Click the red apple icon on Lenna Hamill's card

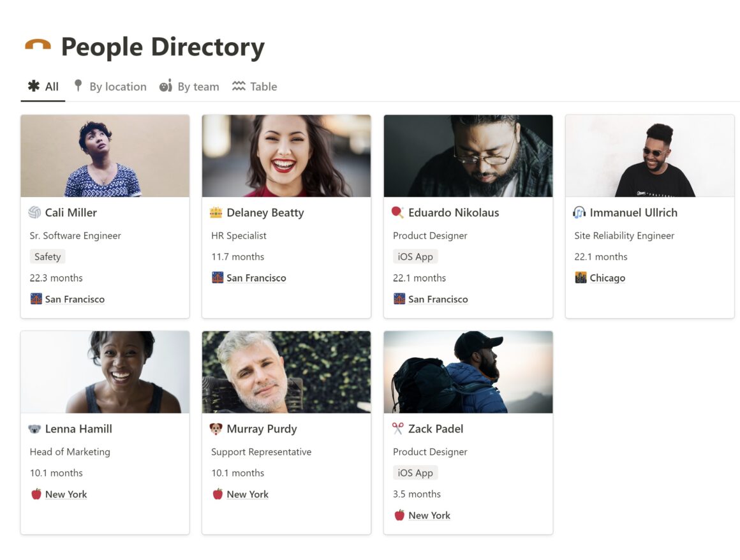[x=36, y=494]
